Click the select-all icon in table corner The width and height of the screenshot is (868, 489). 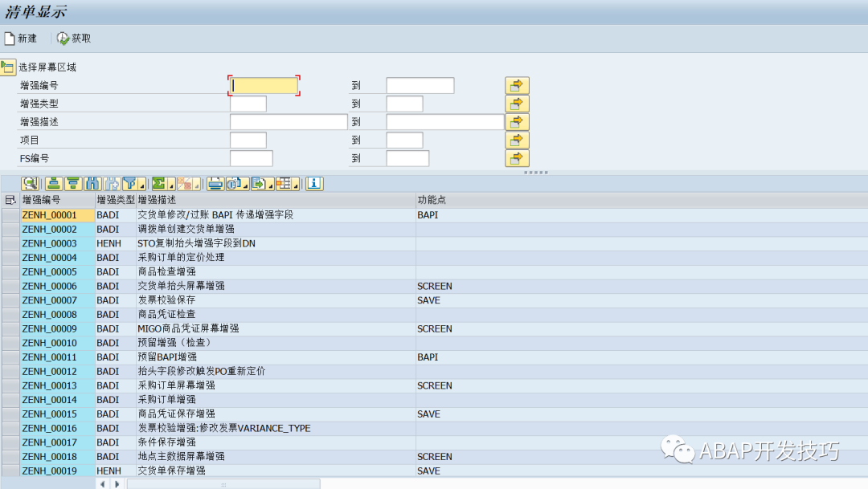pos(10,200)
